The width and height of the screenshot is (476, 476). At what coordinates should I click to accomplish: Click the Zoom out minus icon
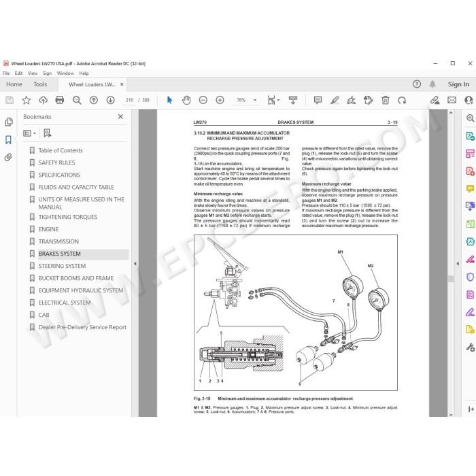203,100
